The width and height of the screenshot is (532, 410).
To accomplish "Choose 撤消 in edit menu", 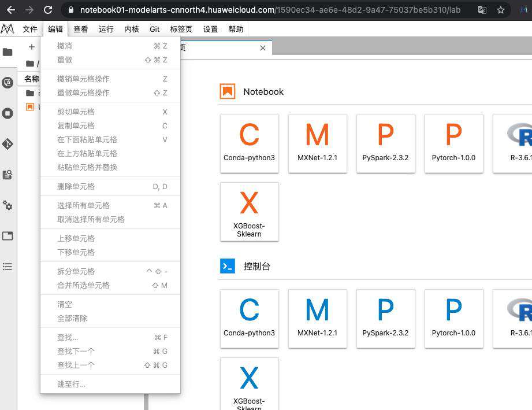I will pyautogui.click(x=110, y=46).
